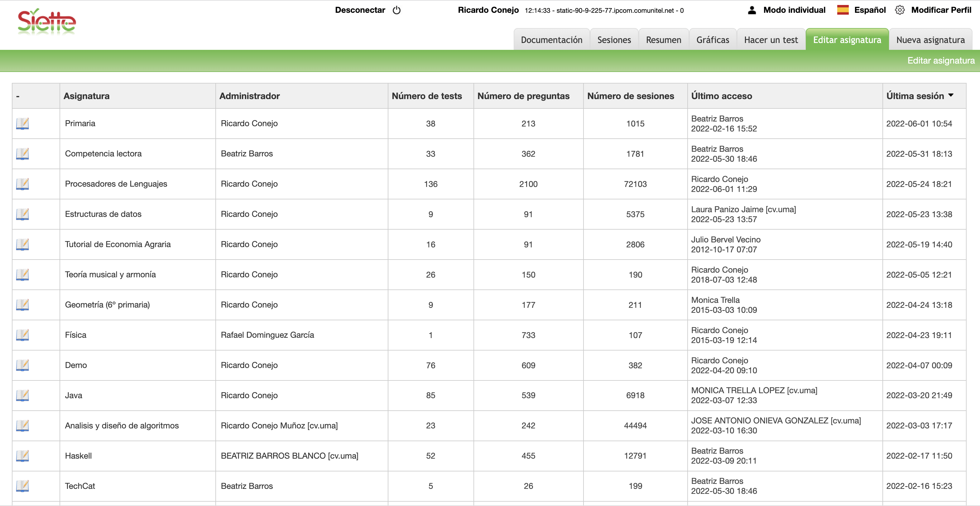Switch to the Sesiones tab
The image size is (980, 506).
[614, 40]
